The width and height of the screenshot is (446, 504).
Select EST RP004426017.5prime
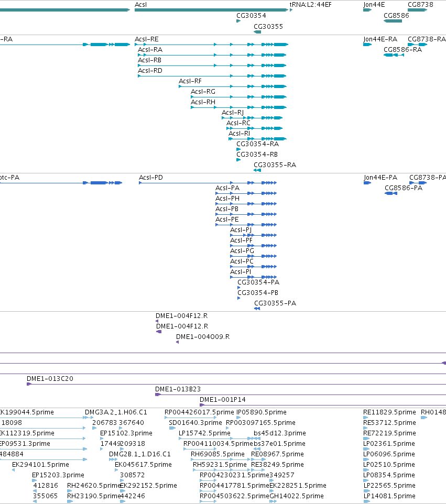[199, 412]
